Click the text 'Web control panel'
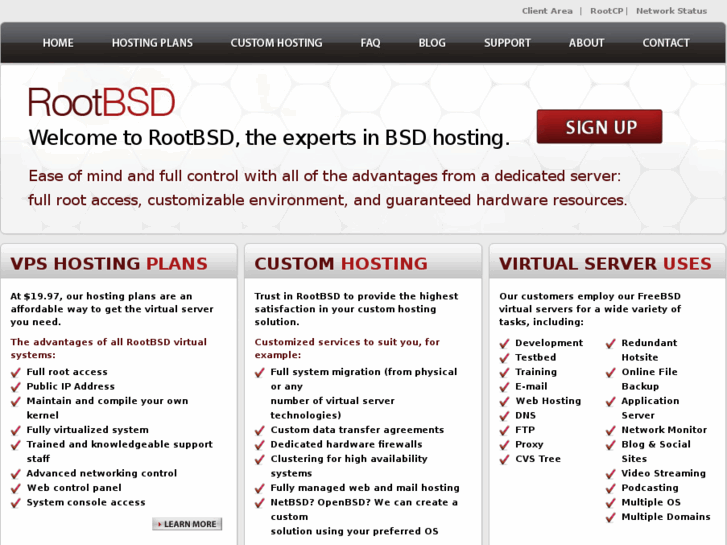The width and height of the screenshot is (727, 545). [x=74, y=487]
